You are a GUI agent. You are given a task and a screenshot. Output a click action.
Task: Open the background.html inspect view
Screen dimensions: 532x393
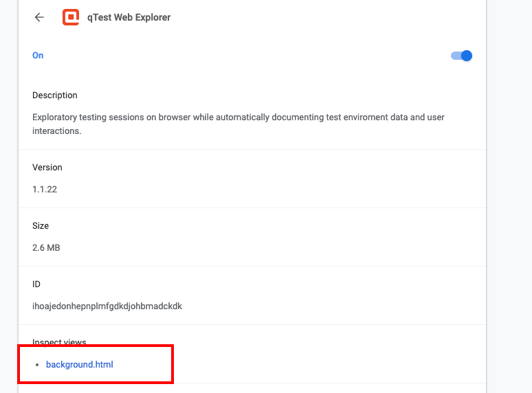(79, 365)
